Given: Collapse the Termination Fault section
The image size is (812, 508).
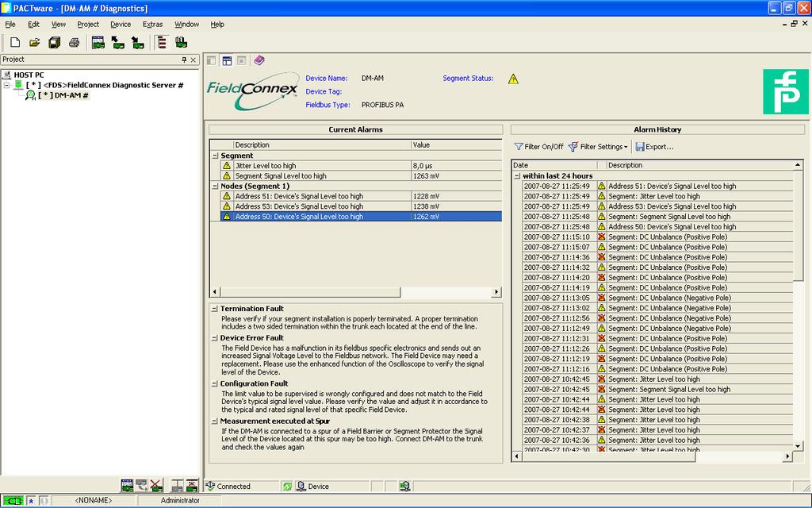Looking at the screenshot, I should [214, 309].
